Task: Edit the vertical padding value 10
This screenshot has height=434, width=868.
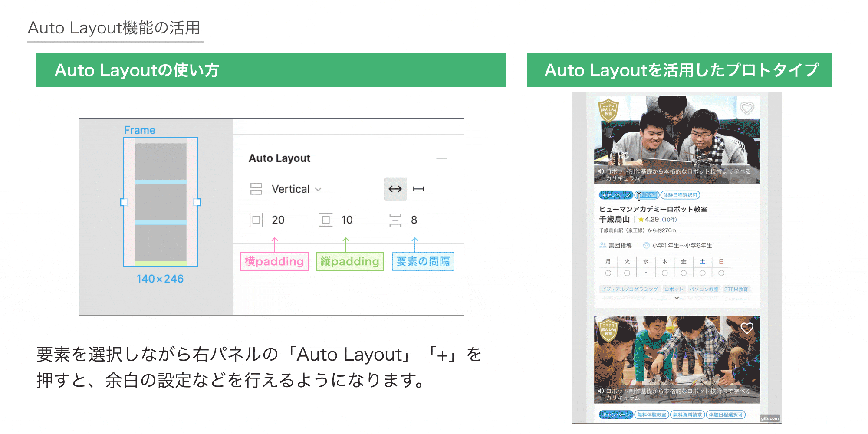Action: [x=347, y=220]
